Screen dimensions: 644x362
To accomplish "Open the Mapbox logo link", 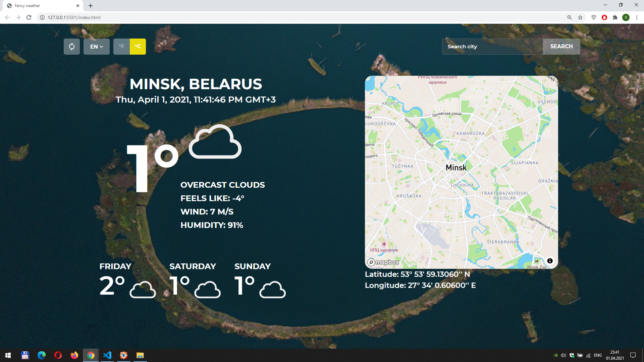I will pos(383,262).
